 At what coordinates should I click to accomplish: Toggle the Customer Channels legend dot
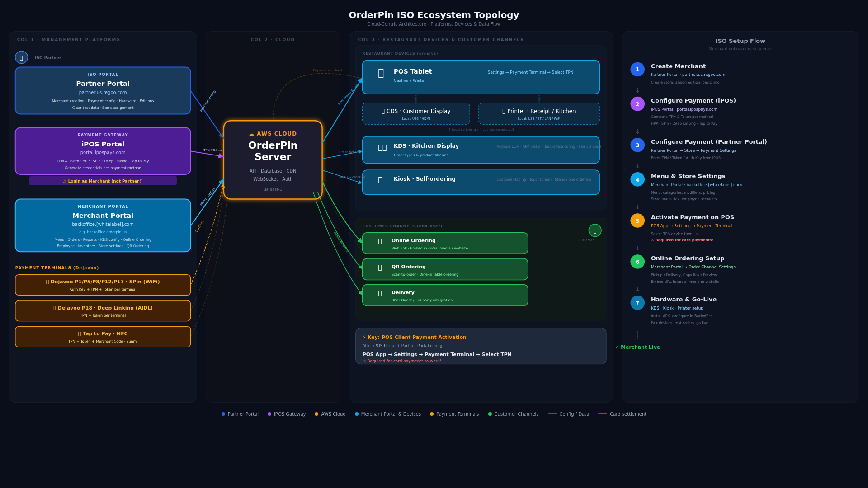coord(490,414)
